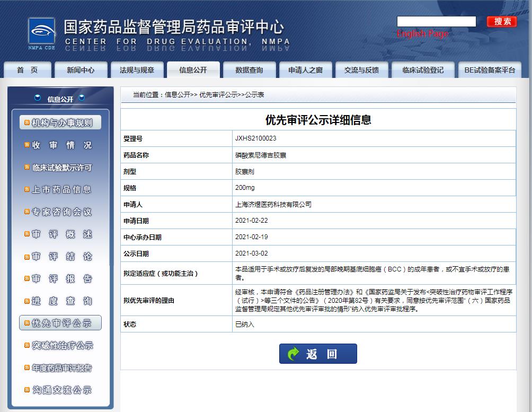Click the orange icon beside 收审情况
The image size is (532, 412).
click(x=27, y=145)
